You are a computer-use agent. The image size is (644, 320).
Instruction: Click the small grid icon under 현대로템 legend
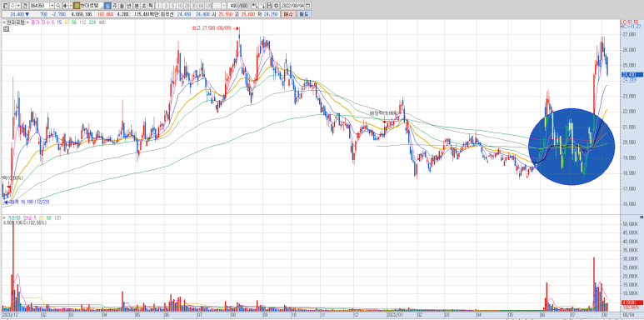point(6,29)
